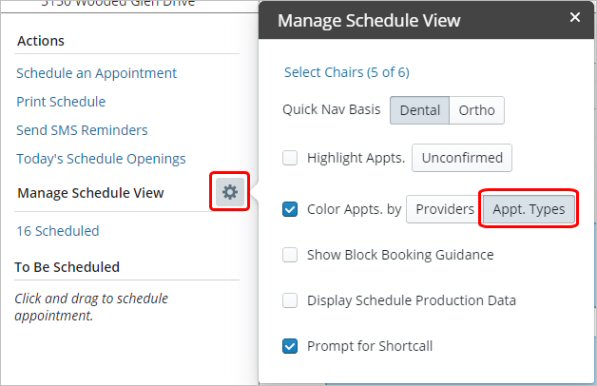This screenshot has height=386, width=597.
Task: Click the Print Schedule link
Action: tap(61, 102)
